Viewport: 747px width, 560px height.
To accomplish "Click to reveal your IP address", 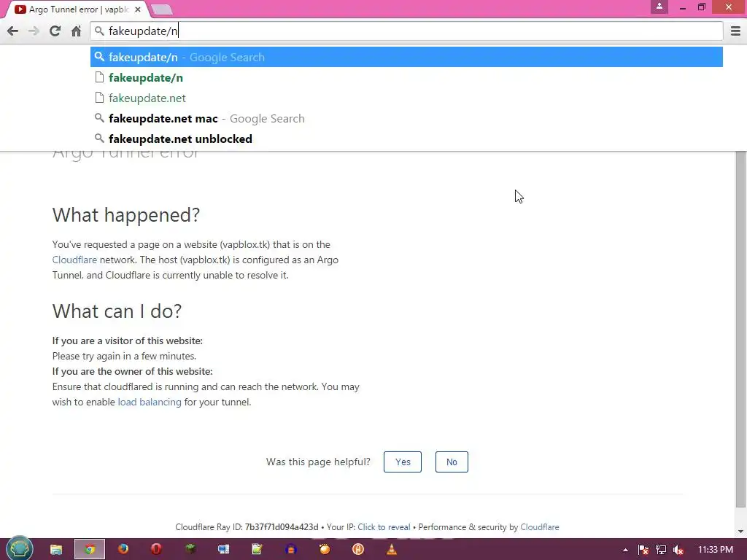I will 384,527.
